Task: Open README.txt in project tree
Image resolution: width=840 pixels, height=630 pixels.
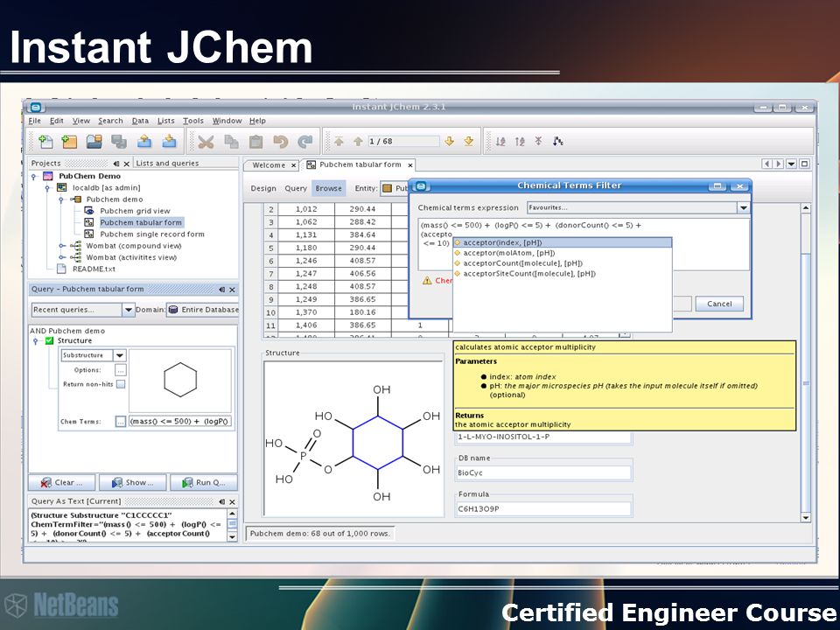Action: coord(94,269)
